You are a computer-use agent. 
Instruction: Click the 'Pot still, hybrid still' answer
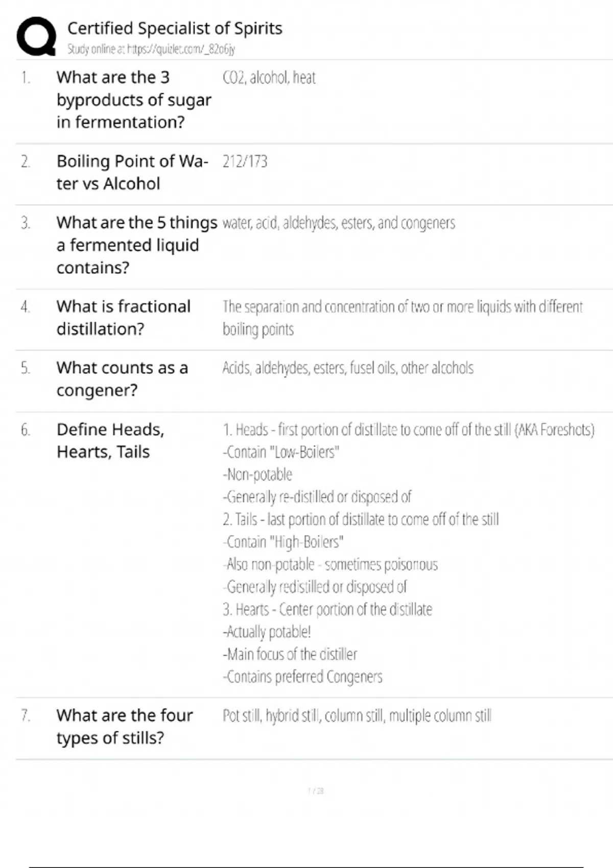(357, 716)
